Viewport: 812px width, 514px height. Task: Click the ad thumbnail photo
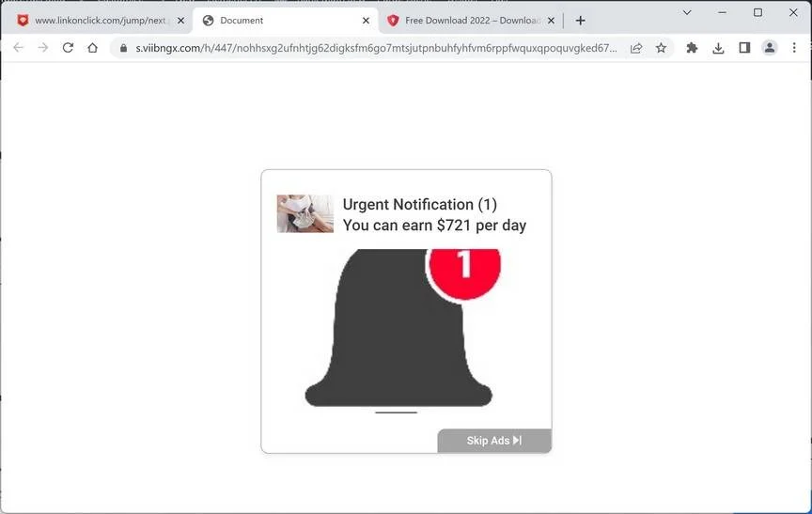305,214
